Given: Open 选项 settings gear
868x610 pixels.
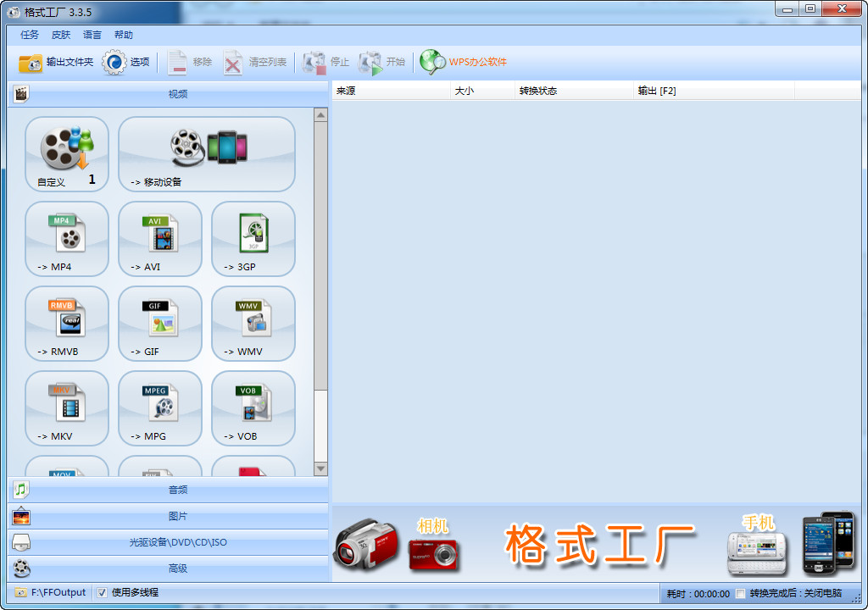Looking at the screenshot, I should pyautogui.click(x=126, y=62).
